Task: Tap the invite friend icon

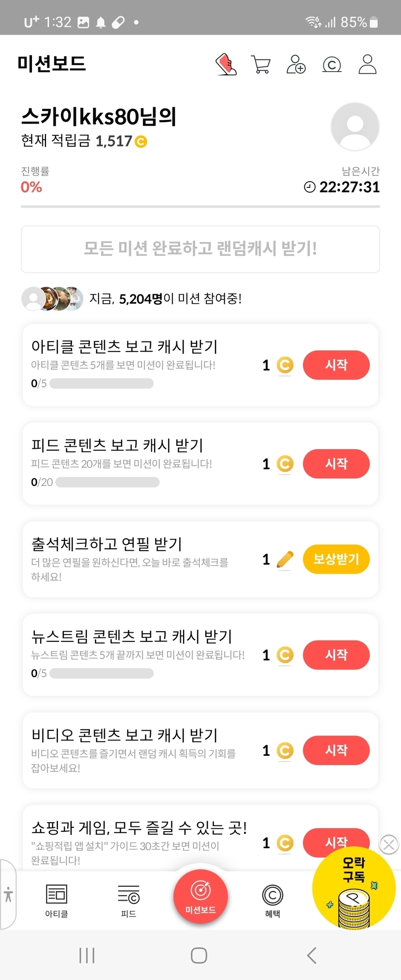Action: [x=296, y=64]
